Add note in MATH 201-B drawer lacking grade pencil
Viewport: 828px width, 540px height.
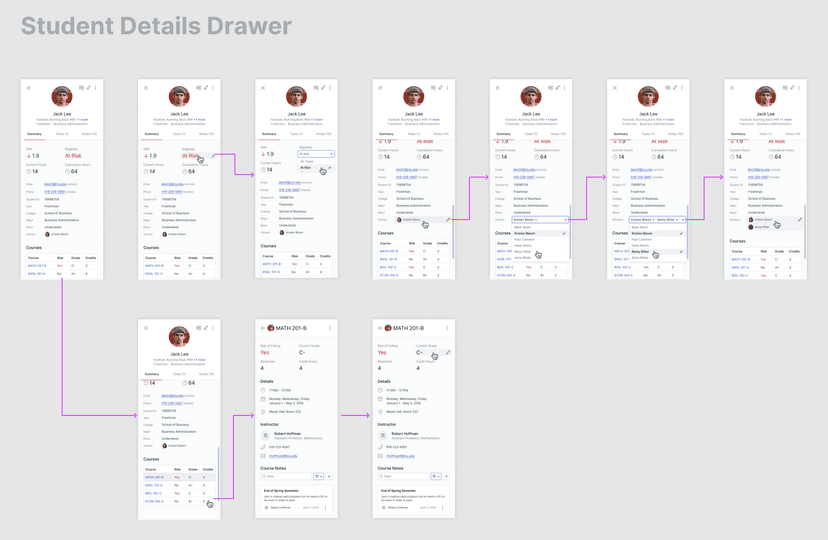pyautogui.click(x=329, y=476)
